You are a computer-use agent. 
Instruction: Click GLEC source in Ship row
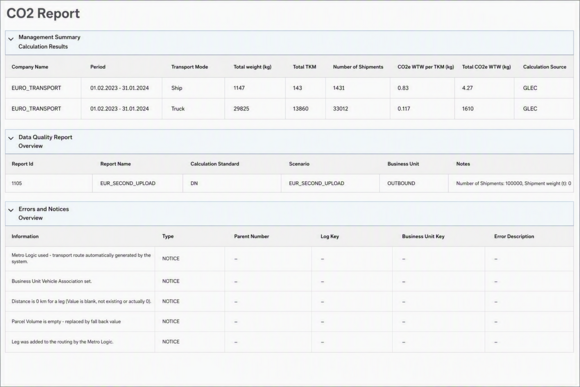click(530, 88)
